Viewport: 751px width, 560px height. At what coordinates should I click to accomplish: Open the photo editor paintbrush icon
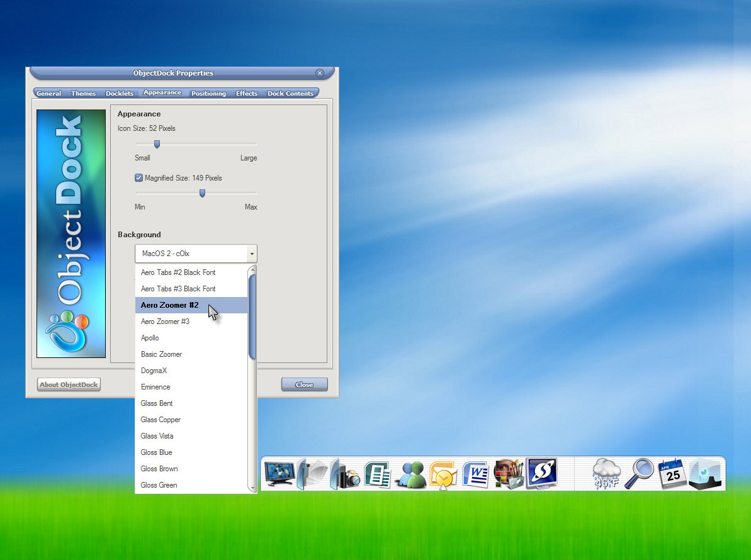pos(509,474)
